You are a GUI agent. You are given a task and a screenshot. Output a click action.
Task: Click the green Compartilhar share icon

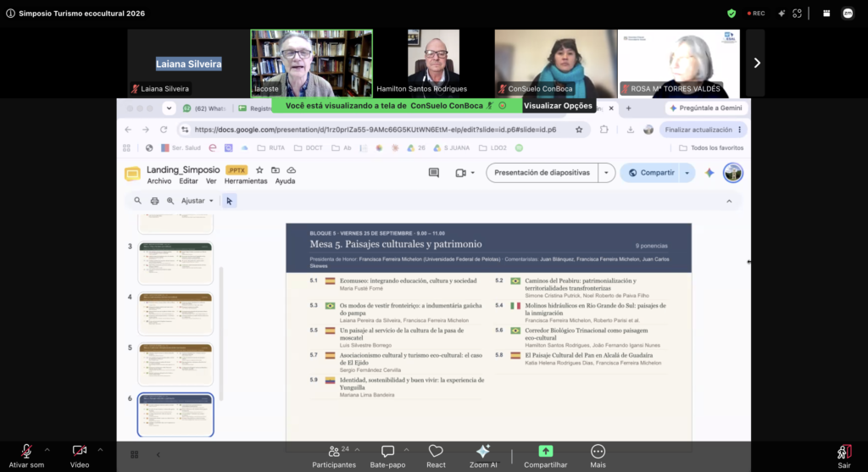[x=545, y=452]
